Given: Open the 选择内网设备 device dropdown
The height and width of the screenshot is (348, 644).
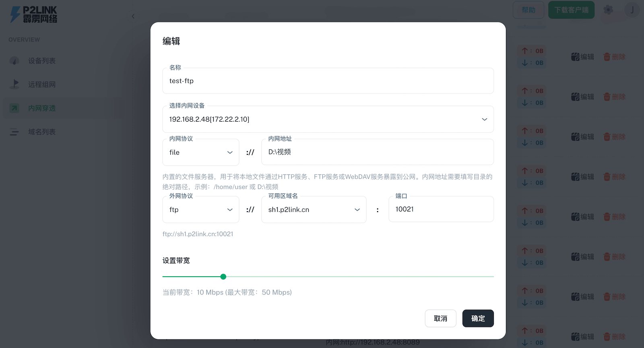Looking at the screenshot, I should click(x=328, y=119).
